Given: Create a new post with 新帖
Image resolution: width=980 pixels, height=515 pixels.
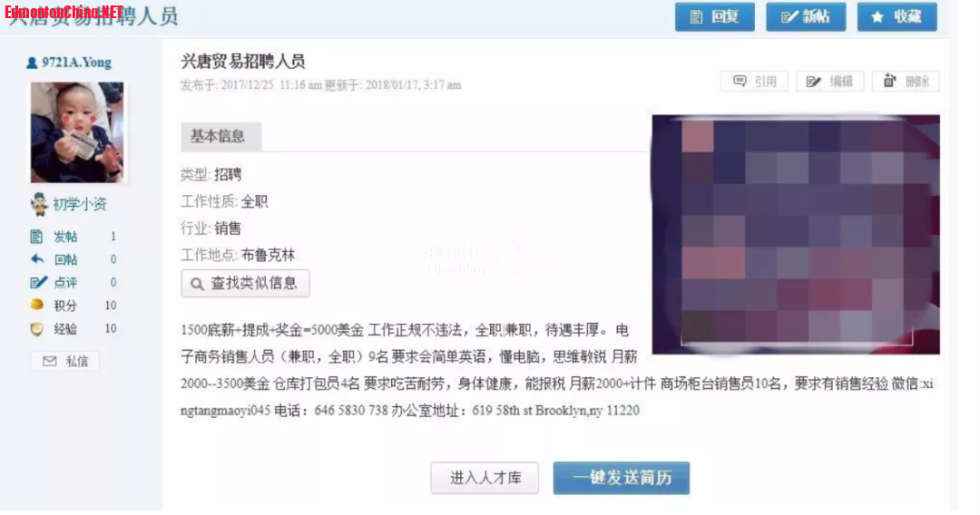Looking at the screenshot, I should 806,17.
